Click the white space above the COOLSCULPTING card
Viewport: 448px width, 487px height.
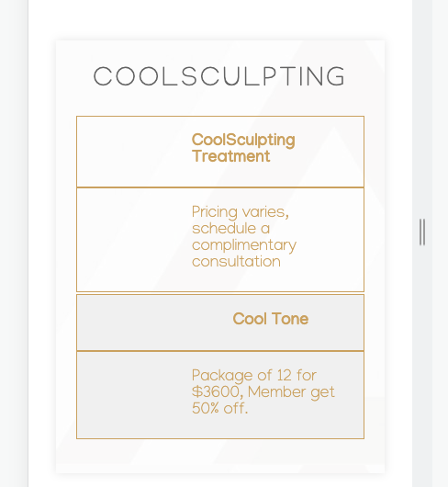click(220, 19)
